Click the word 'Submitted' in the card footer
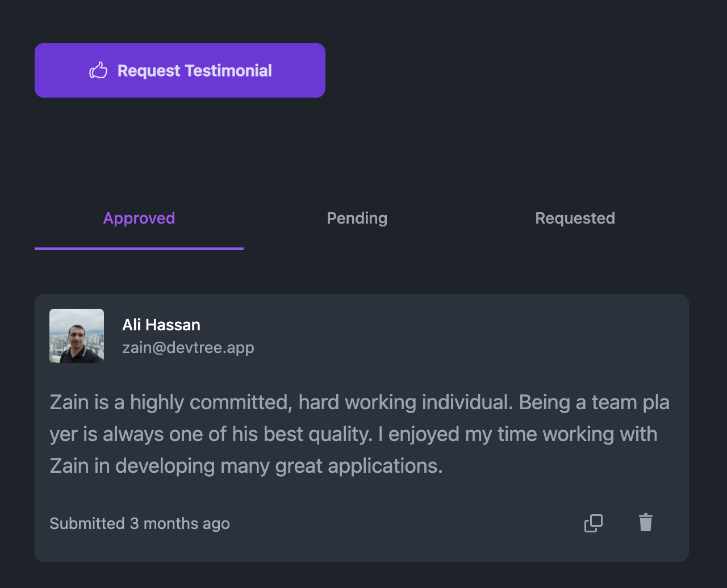Image resolution: width=727 pixels, height=588 pixels. [x=87, y=523]
